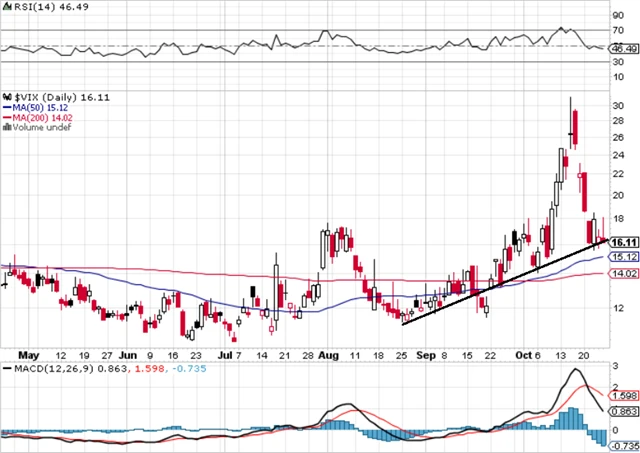Click the Jul label on date axis

click(225, 355)
